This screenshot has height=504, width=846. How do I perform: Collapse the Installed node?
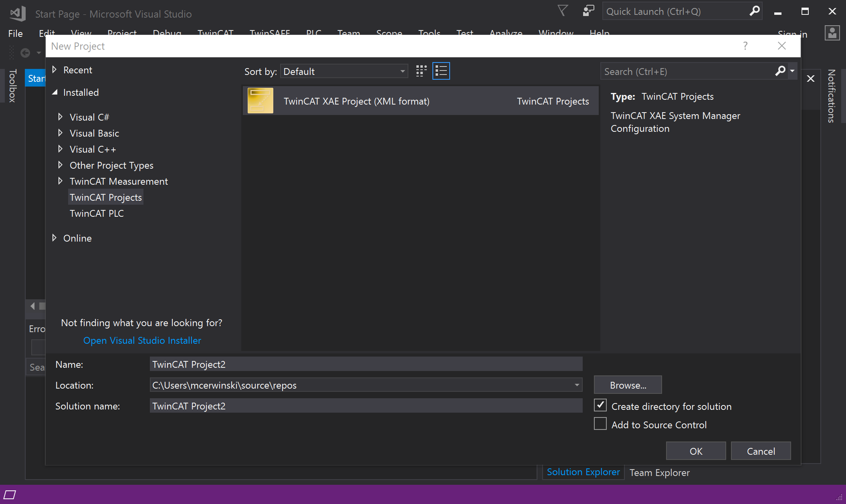tap(55, 92)
